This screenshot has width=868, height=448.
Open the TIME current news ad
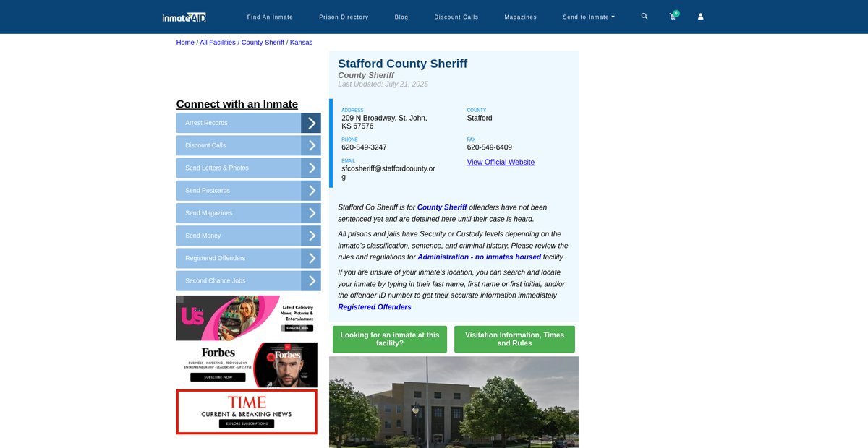[247, 412]
